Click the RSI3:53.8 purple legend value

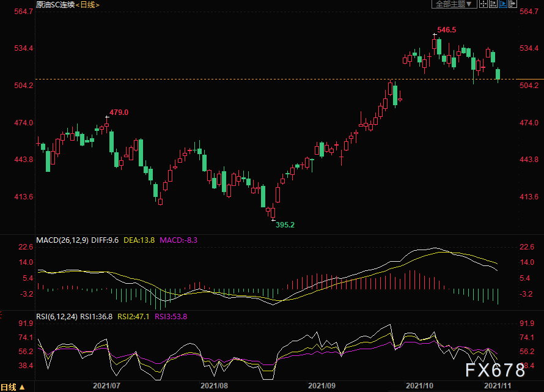pos(171,316)
